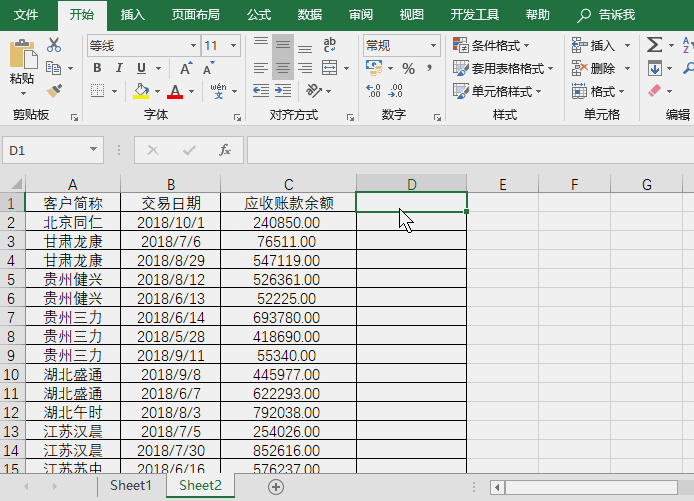
Task: Click the 粘贴 paste button
Action: click(21, 62)
